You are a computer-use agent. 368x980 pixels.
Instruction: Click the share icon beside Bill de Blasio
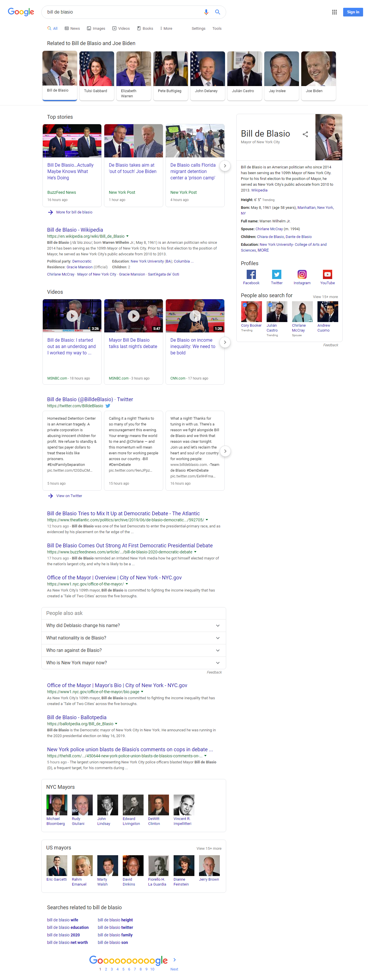point(305,134)
